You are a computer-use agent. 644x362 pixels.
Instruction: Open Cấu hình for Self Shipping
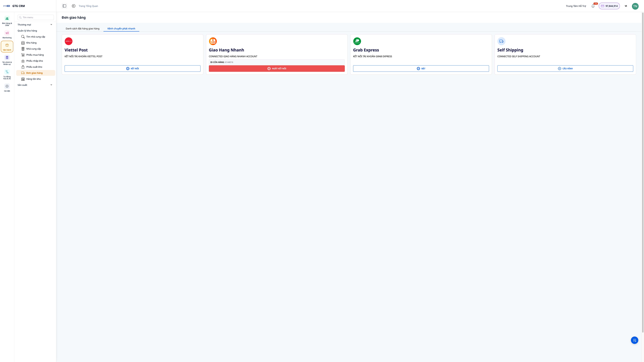(x=565, y=68)
